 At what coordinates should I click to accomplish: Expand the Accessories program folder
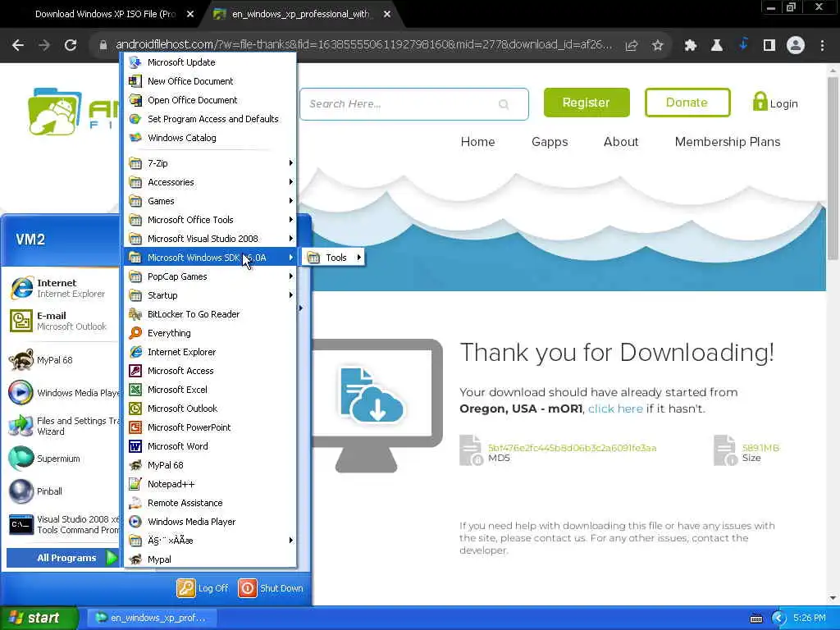210,182
